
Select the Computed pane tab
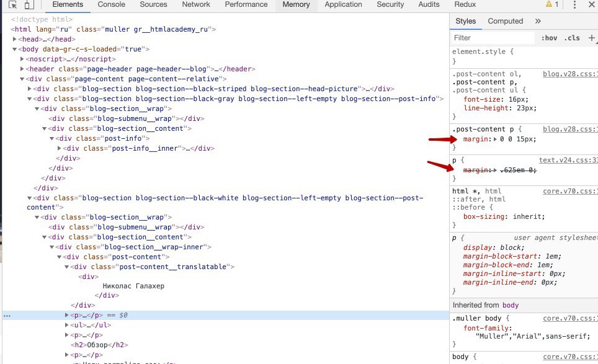pyautogui.click(x=506, y=21)
